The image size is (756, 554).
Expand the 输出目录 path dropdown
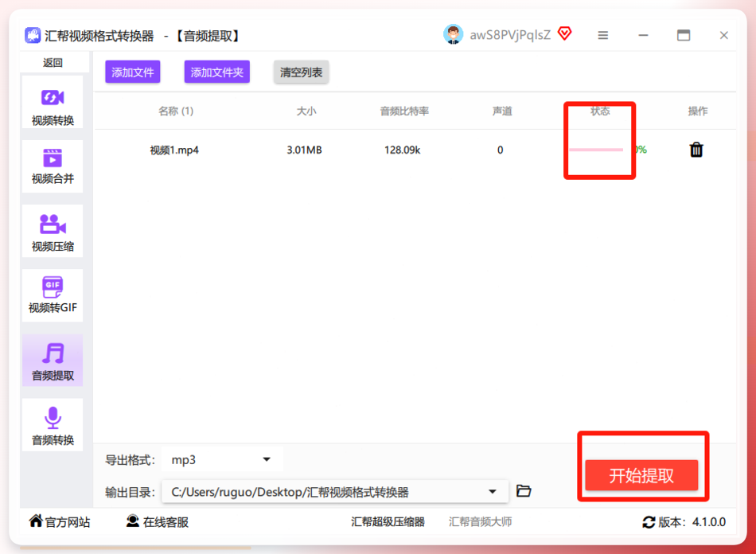point(334,492)
